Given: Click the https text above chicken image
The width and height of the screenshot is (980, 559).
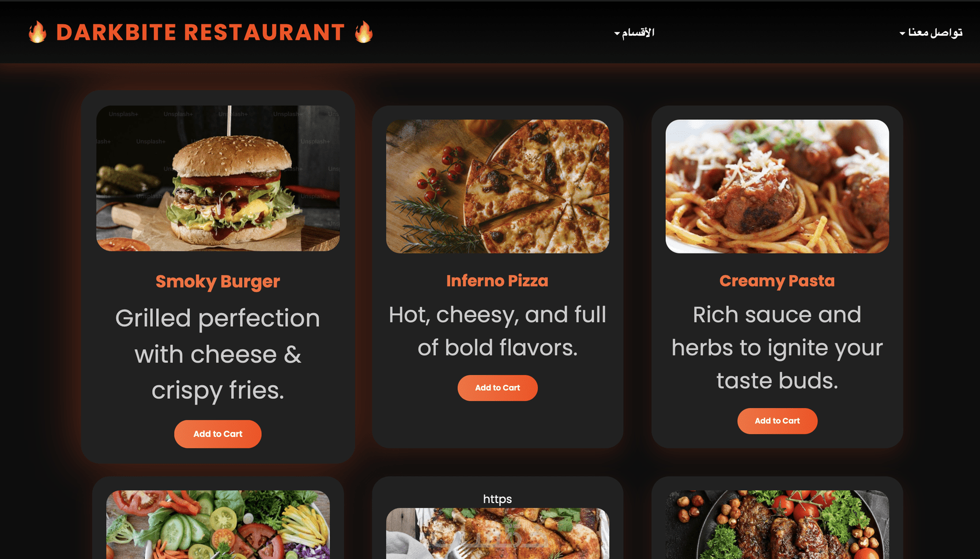Looking at the screenshot, I should 497,499.
